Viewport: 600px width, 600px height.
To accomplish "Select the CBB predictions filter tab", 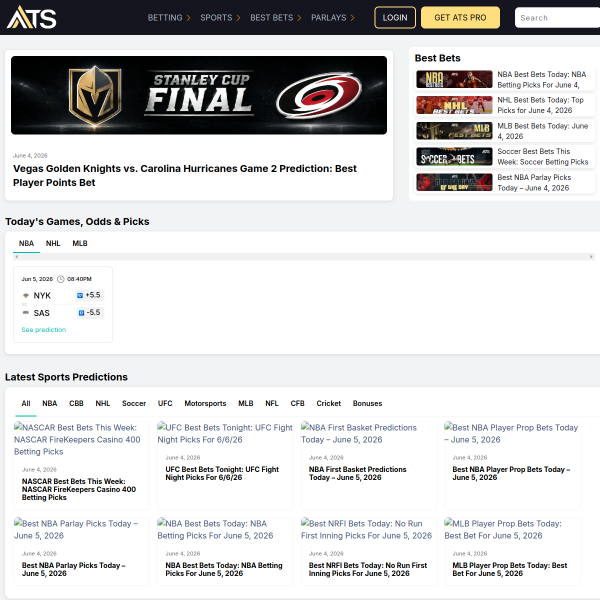I will coord(76,403).
